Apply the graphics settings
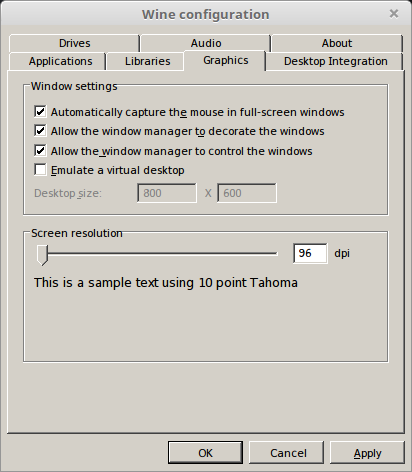 [367, 453]
